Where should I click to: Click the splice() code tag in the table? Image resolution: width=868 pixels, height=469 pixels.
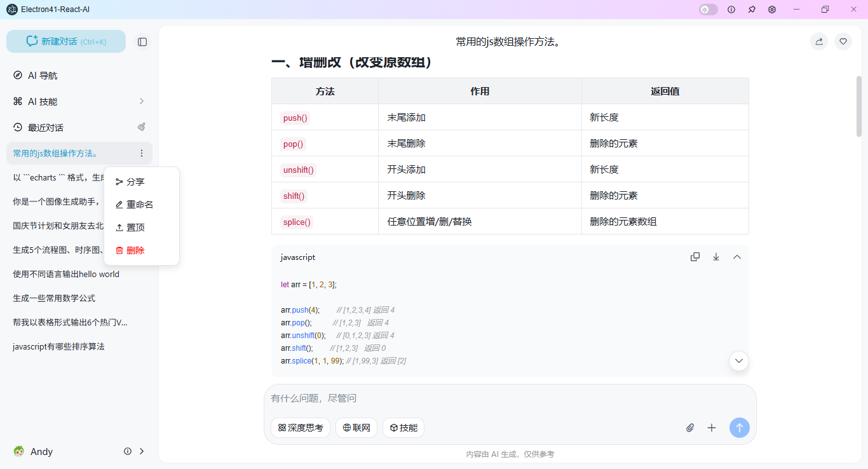click(297, 222)
